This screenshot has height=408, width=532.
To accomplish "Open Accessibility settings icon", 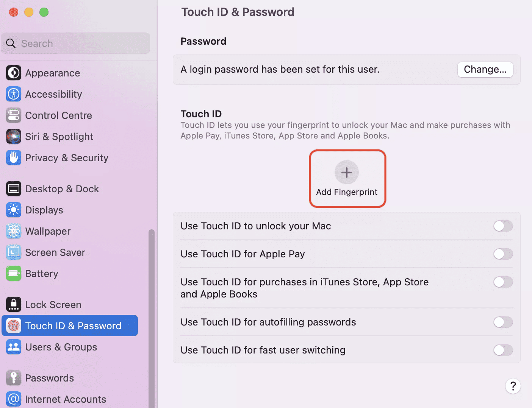I will point(14,94).
